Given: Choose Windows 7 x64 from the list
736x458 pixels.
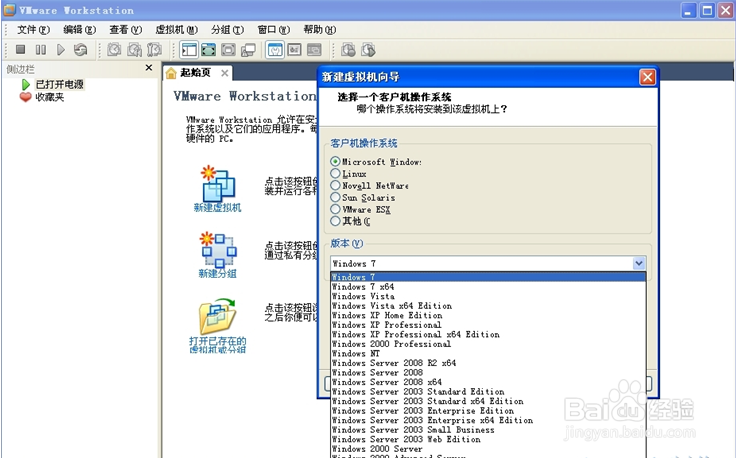Looking at the screenshot, I should click(488, 287).
